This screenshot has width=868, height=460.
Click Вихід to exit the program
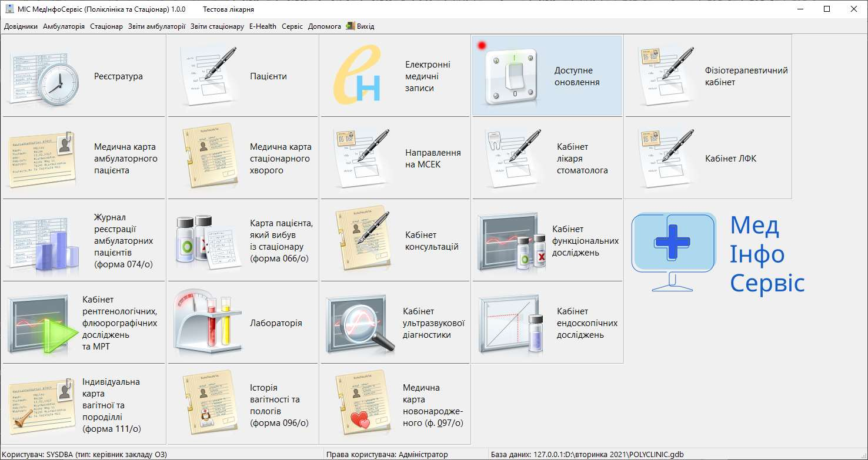pos(360,26)
